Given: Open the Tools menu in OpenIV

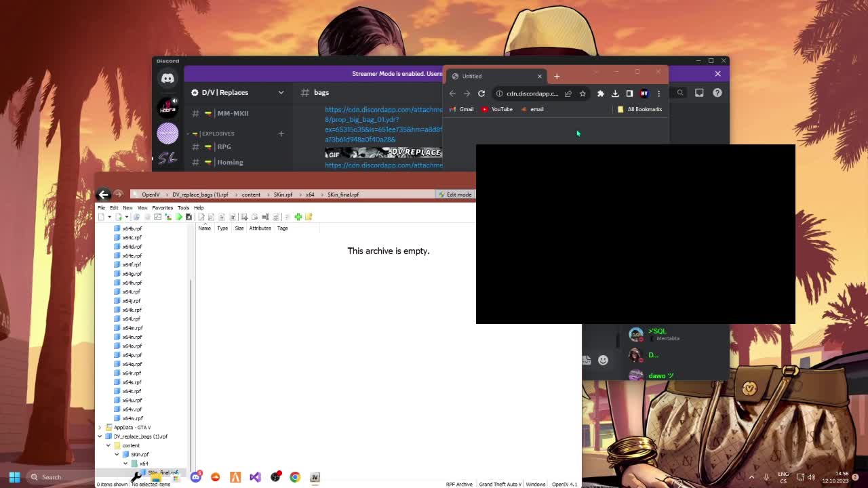Looking at the screenshot, I should pos(183,207).
